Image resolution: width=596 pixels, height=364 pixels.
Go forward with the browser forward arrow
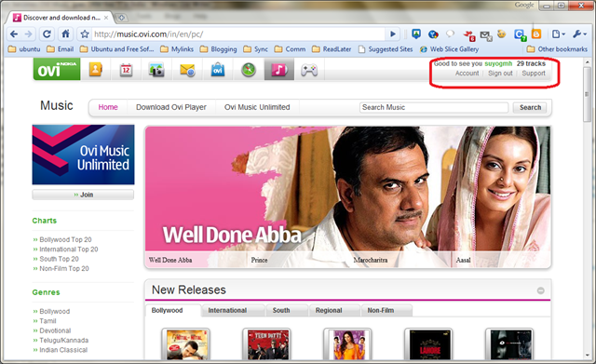click(29, 34)
